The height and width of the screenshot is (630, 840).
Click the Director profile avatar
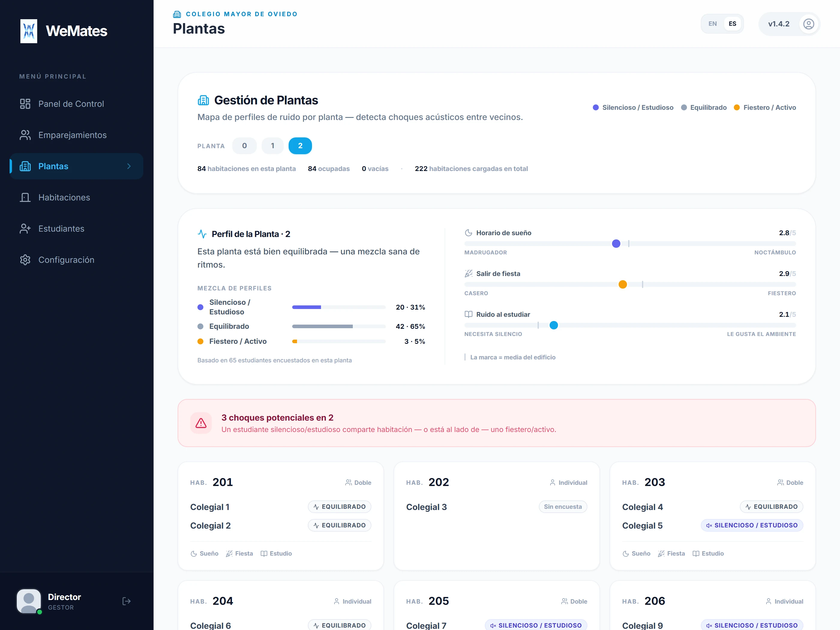click(29, 601)
